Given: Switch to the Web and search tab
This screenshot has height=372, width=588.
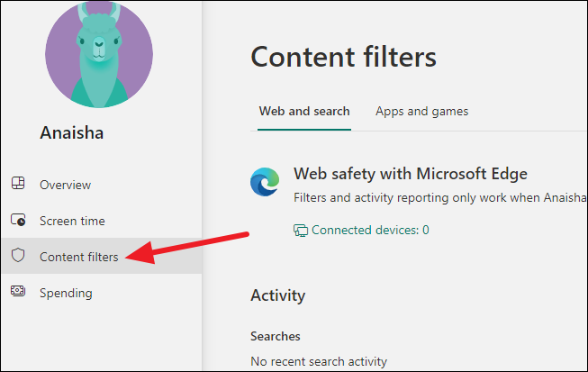Looking at the screenshot, I should tap(304, 112).
